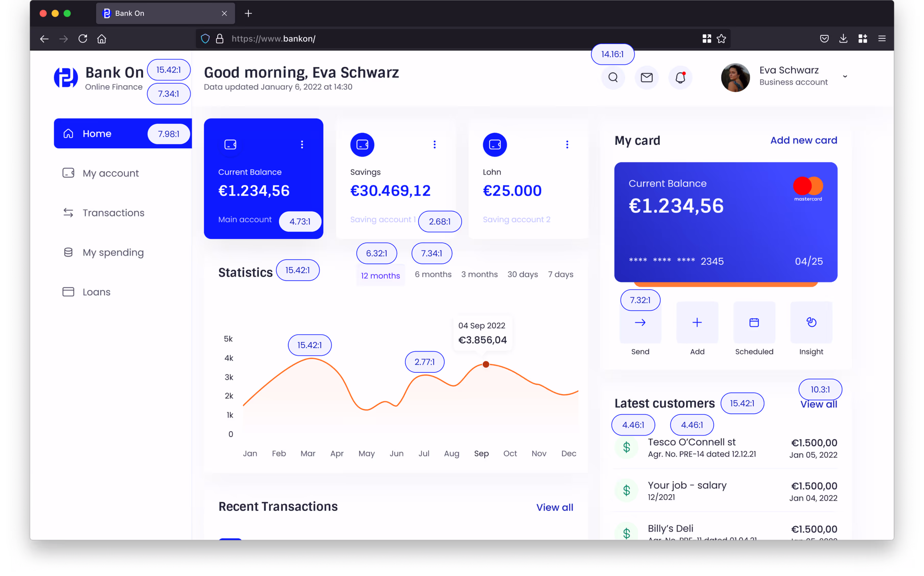Bookmark page with star icon
This screenshot has width=924, height=576.
tap(721, 39)
